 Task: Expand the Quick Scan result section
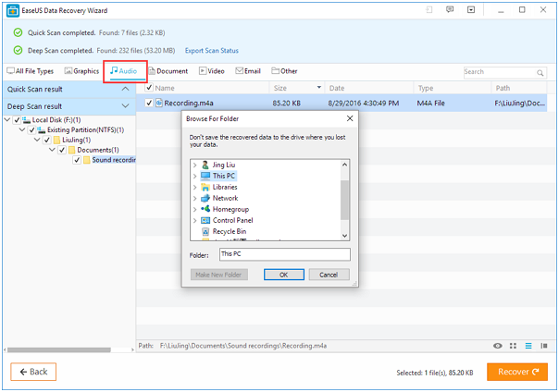[x=126, y=89]
